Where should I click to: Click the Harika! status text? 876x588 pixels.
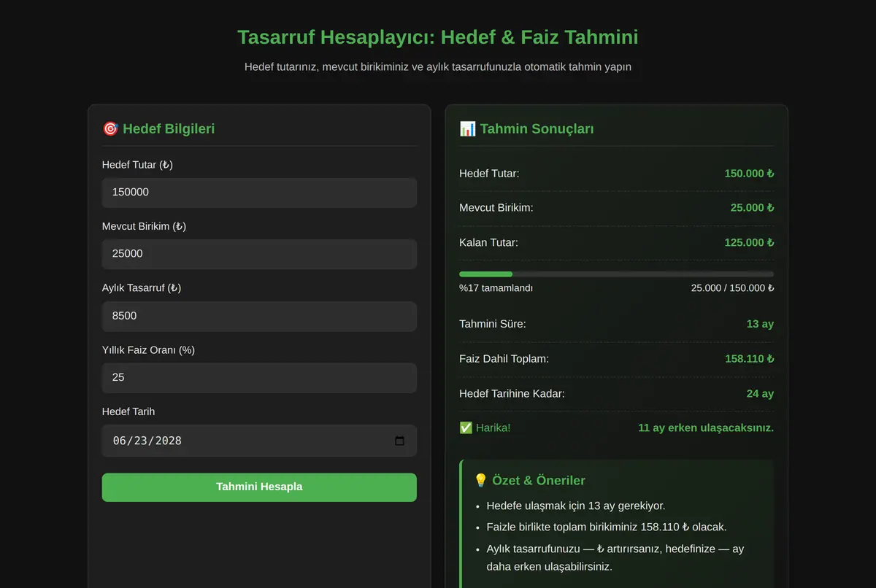493,428
